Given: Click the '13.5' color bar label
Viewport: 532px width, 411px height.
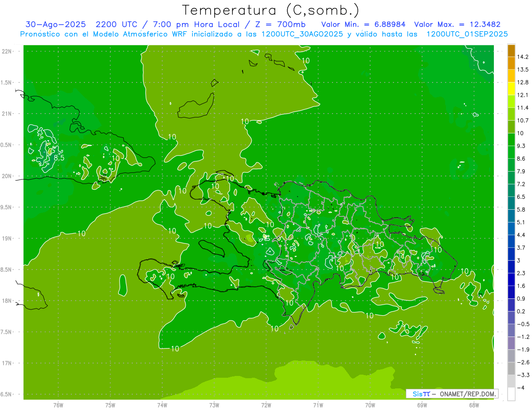Looking at the screenshot, I should tap(523, 69).
